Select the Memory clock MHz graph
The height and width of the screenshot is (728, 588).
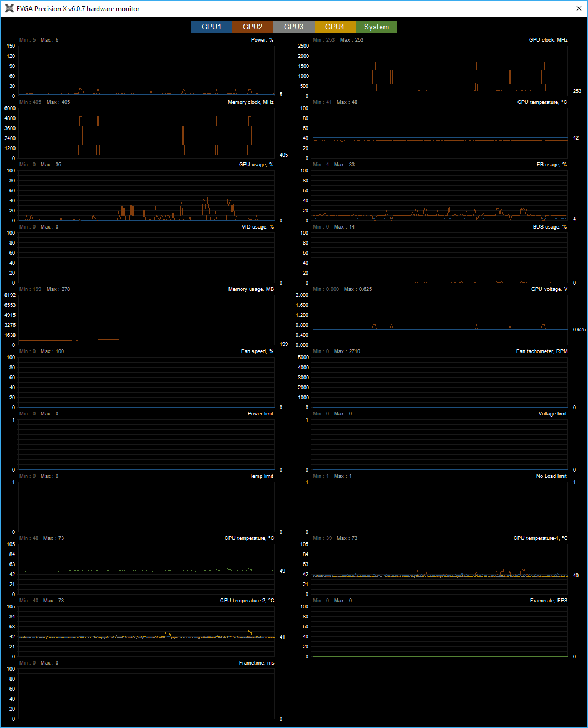[146, 133]
